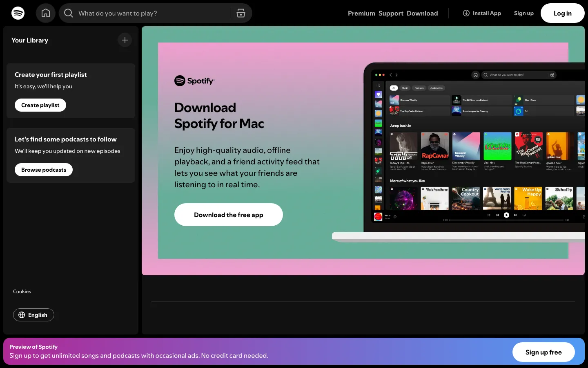This screenshot has height=368, width=588.
Task: Open the Support link
Action: (391, 13)
